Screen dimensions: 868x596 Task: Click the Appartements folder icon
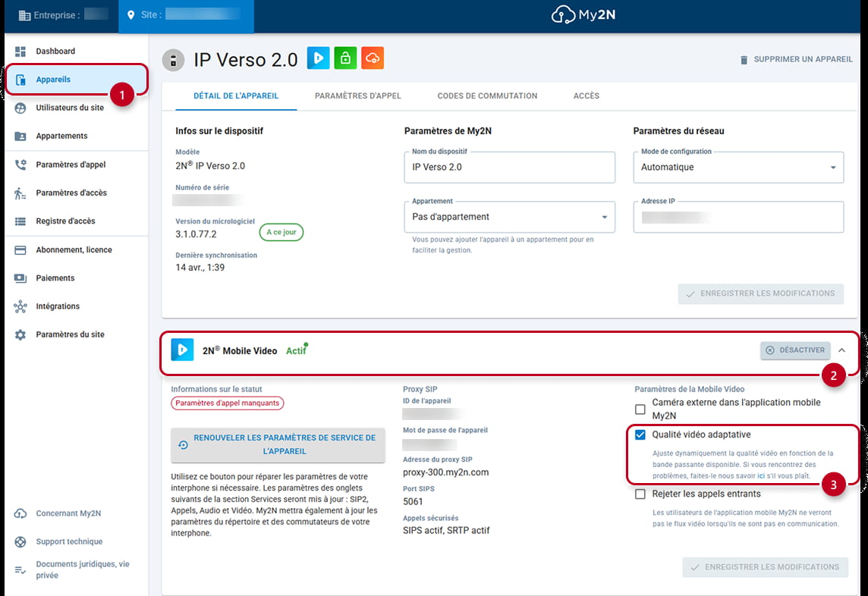pyautogui.click(x=20, y=136)
